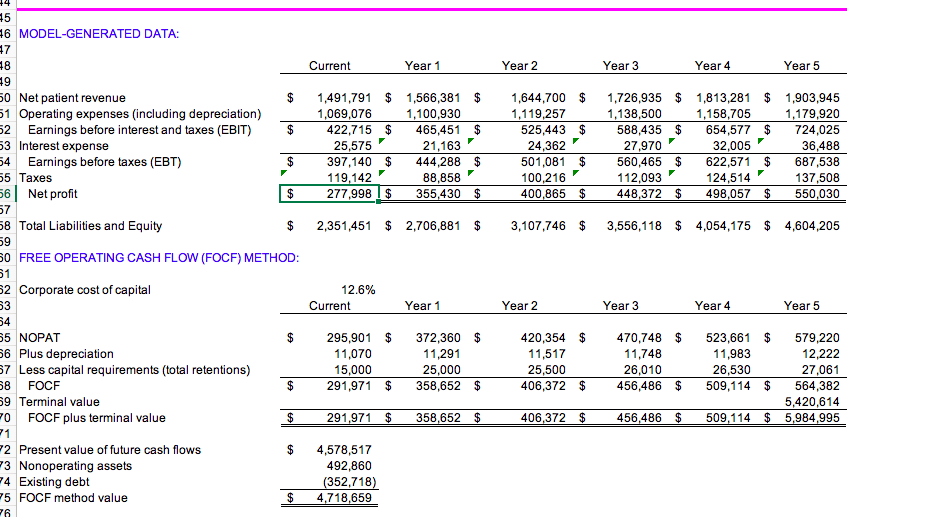Click row header 56
The image size is (945, 517).
[x=5, y=193]
